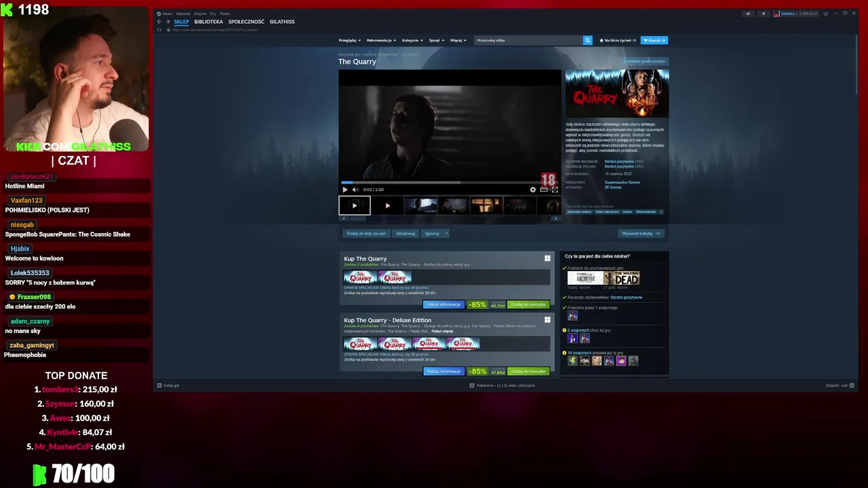Open the GILATHISS profile tab
Image resolution: width=868 pixels, height=488 pixels.
282,22
